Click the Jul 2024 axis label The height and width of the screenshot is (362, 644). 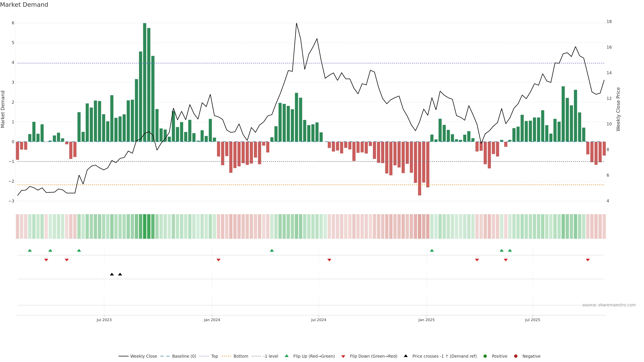pos(318,320)
